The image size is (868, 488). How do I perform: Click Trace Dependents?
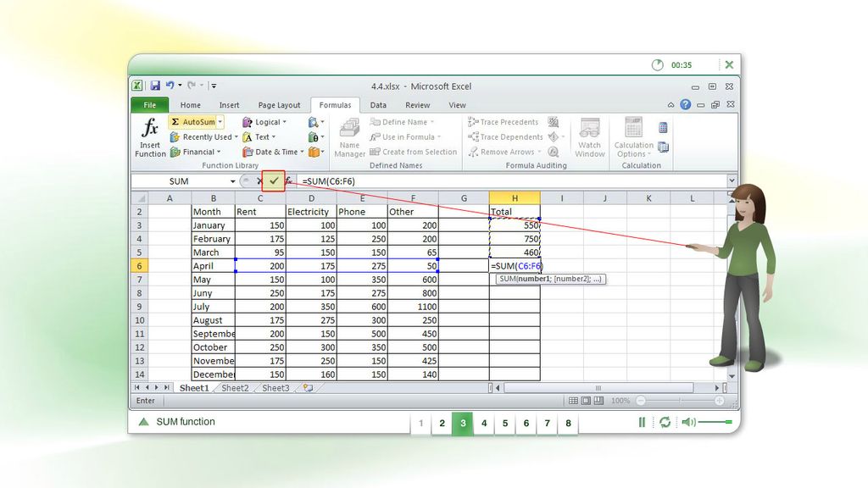[x=505, y=136]
